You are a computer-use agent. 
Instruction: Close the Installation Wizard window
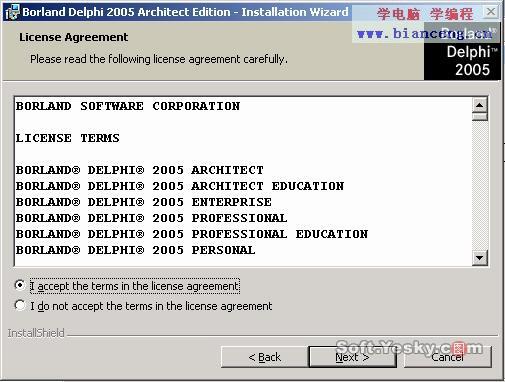(x=491, y=12)
